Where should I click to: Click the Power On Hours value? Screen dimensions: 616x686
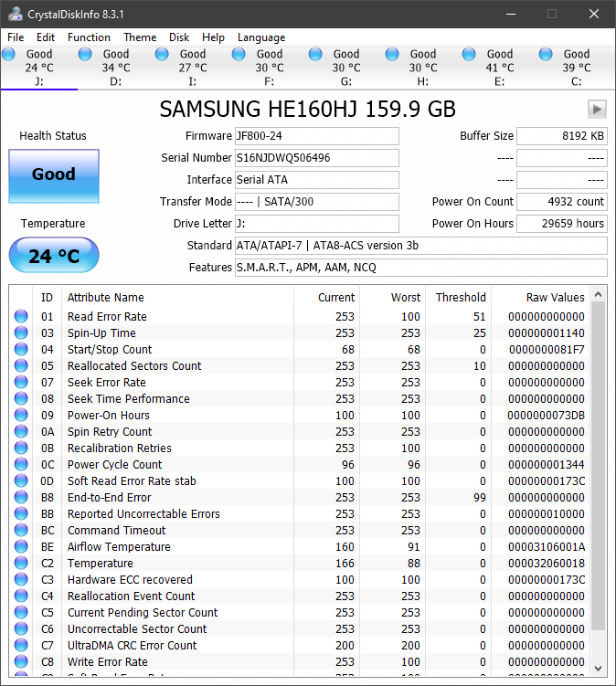(x=562, y=224)
